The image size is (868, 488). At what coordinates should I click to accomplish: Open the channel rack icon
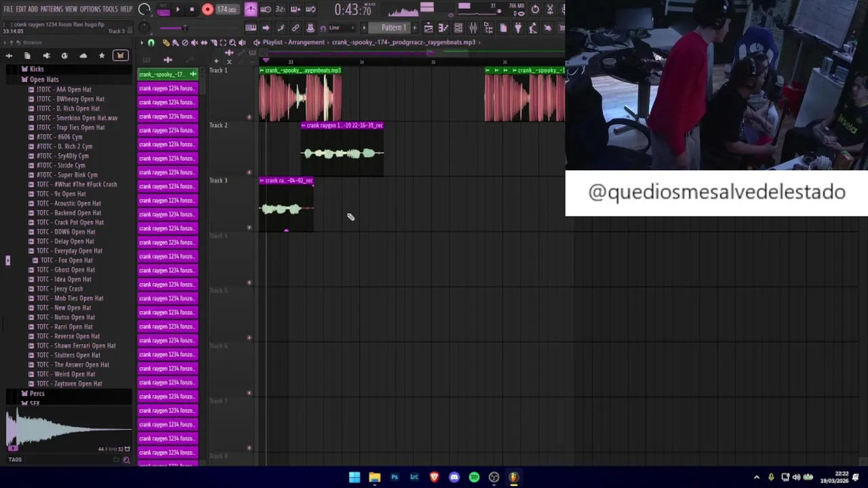[x=458, y=28]
